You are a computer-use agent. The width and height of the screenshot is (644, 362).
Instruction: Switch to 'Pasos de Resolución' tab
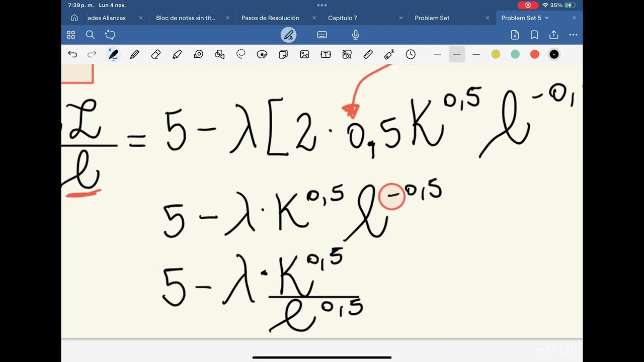click(x=270, y=18)
